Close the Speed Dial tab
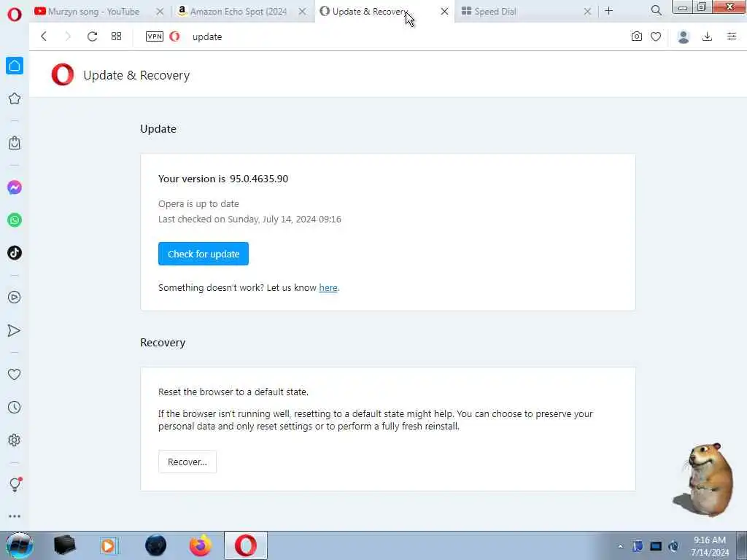The image size is (747, 560). [587, 11]
